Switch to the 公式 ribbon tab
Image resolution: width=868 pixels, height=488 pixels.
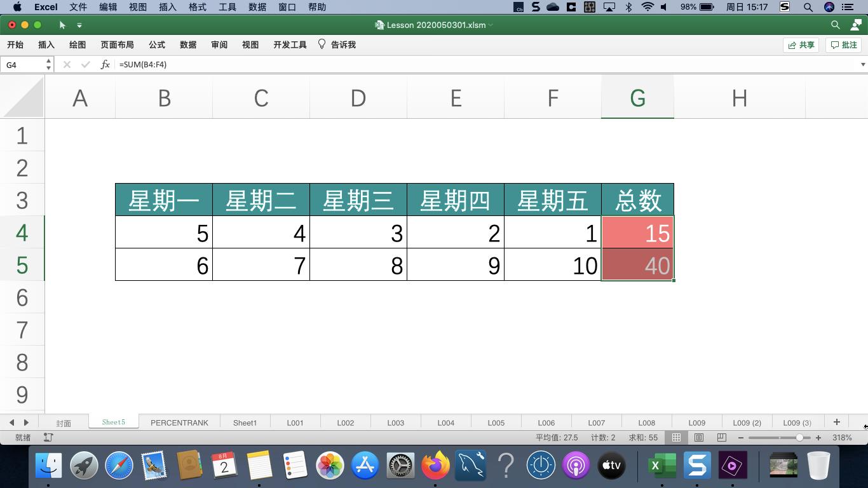click(156, 44)
